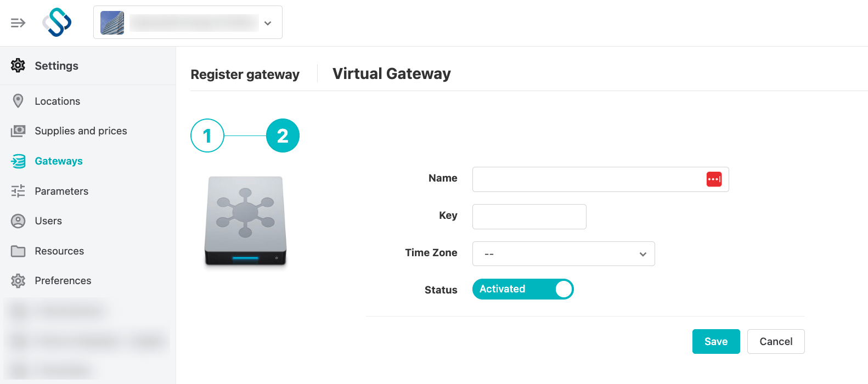This screenshot has height=384, width=868.
Task: Click the Preferences gear icon
Action: point(18,280)
